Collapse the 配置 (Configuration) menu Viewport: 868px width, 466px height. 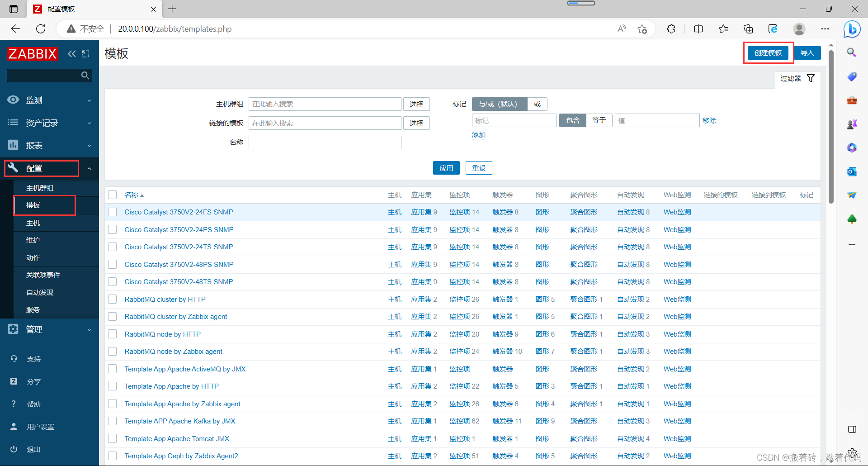[x=50, y=168]
